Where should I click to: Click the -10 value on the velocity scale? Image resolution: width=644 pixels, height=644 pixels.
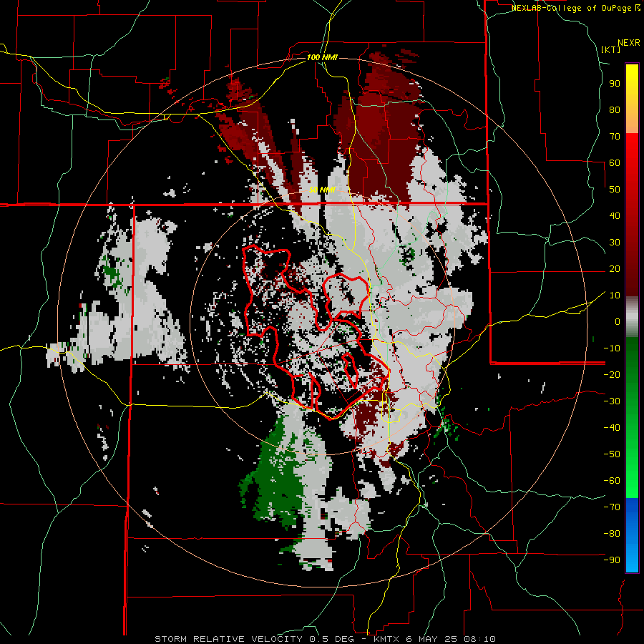pyautogui.click(x=612, y=348)
